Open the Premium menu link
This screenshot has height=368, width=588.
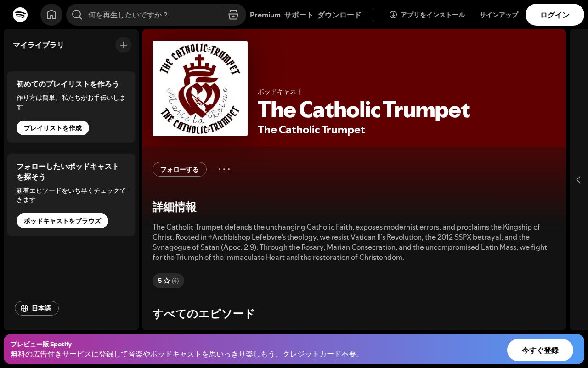[x=265, y=15]
